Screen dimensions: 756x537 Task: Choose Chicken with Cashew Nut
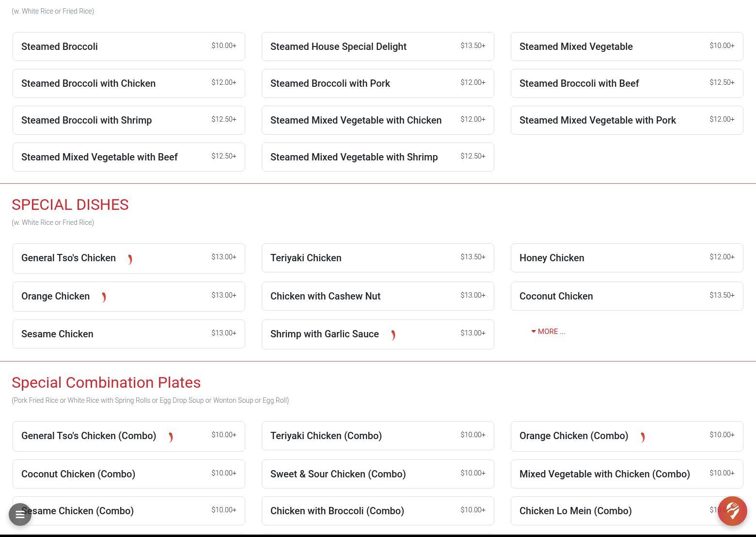(x=378, y=296)
